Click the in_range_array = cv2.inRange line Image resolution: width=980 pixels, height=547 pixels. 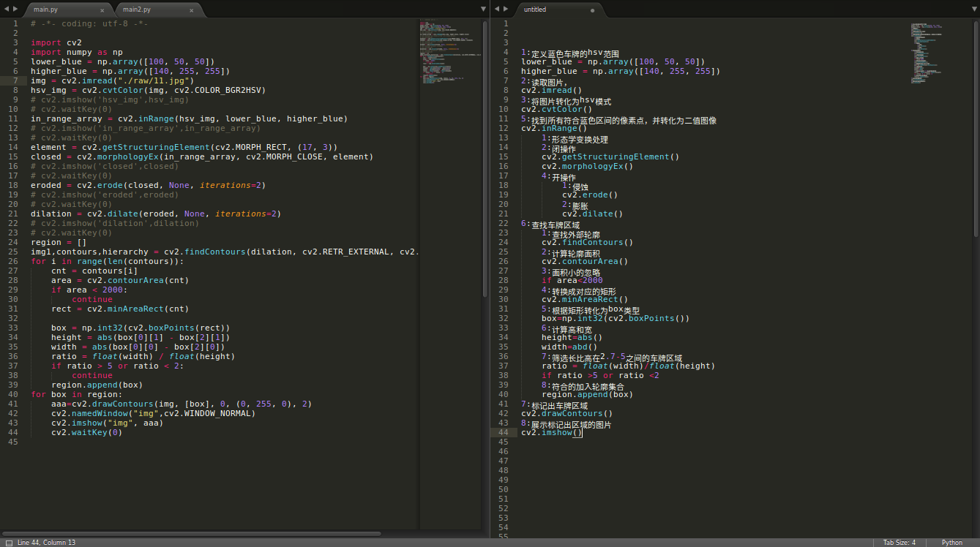pyautogui.click(x=189, y=118)
